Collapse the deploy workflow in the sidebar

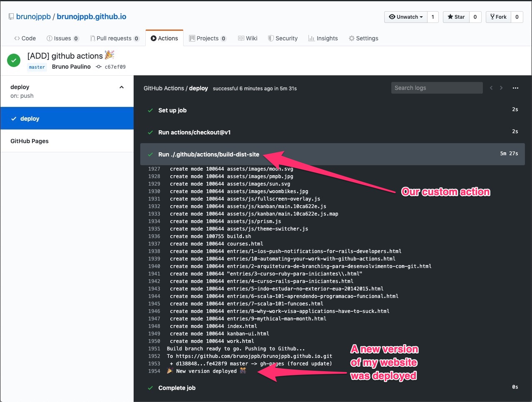click(122, 87)
